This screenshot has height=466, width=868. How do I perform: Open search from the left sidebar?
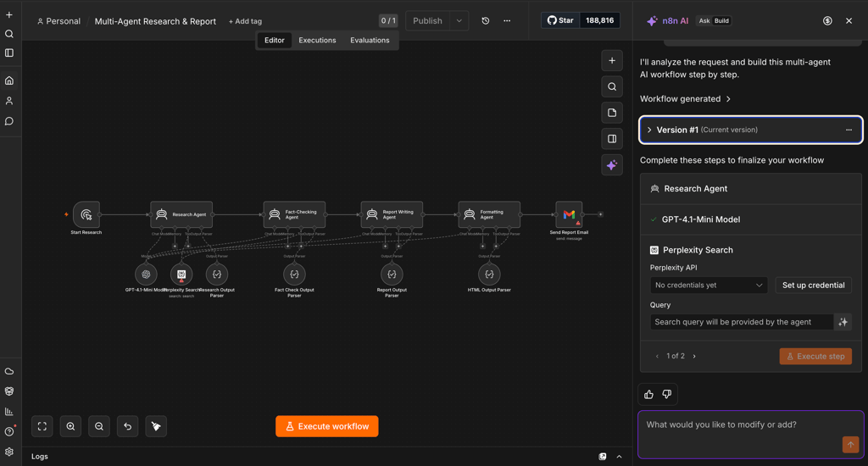(x=8, y=34)
